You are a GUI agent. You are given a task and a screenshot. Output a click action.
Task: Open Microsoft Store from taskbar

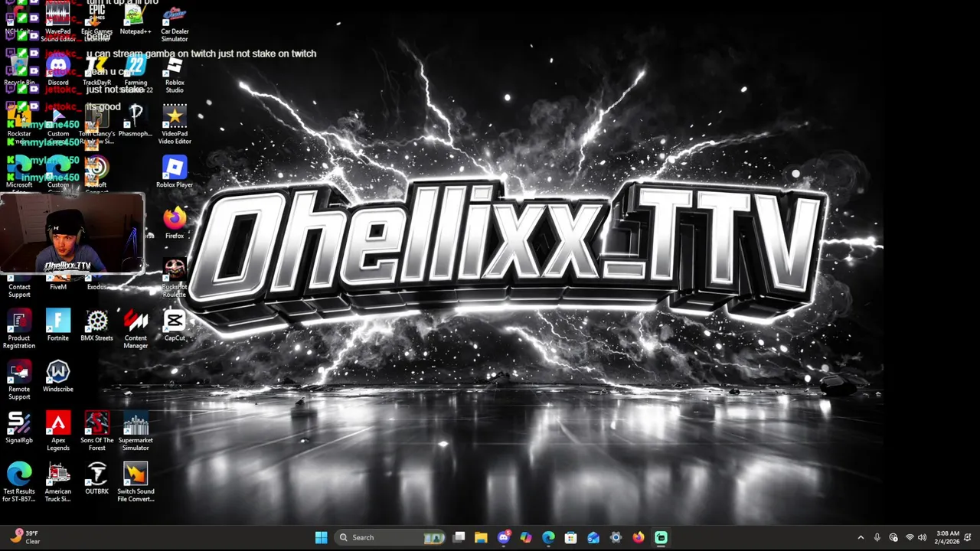(x=570, y=537)
